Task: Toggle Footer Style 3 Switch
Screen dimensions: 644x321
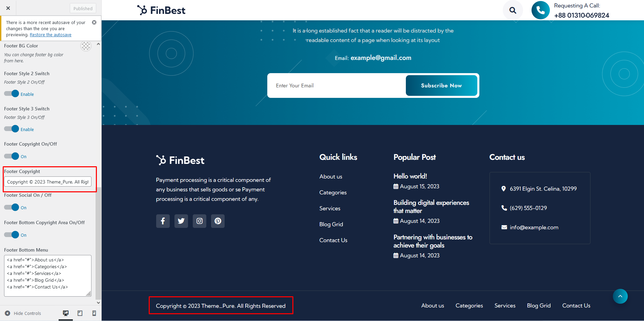Action: pos(12,129)
